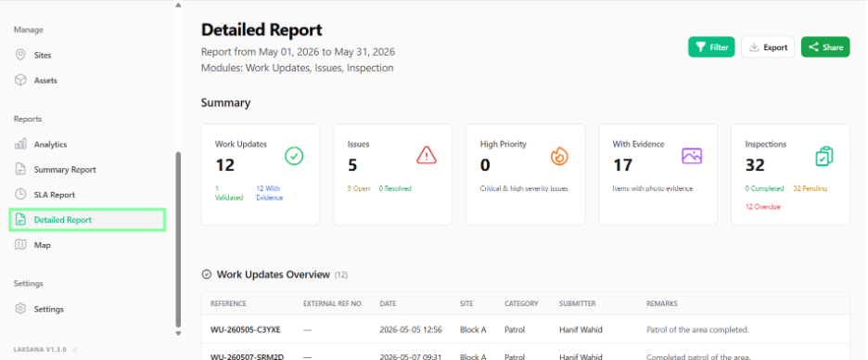Screen dimensions: 868x360
Task: Click the 12 Overdue label
Action: (x=763, y=207)
